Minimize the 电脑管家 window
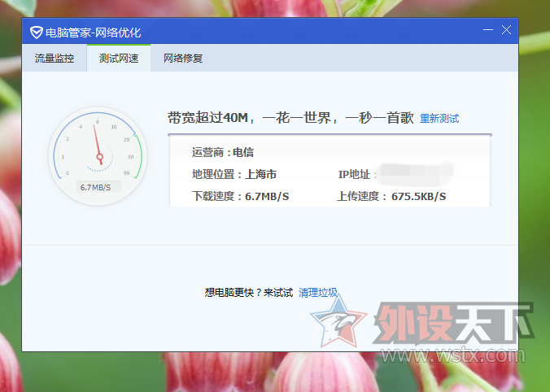The height and width of the screenshot is (392, 550). [x=488, y=30]
